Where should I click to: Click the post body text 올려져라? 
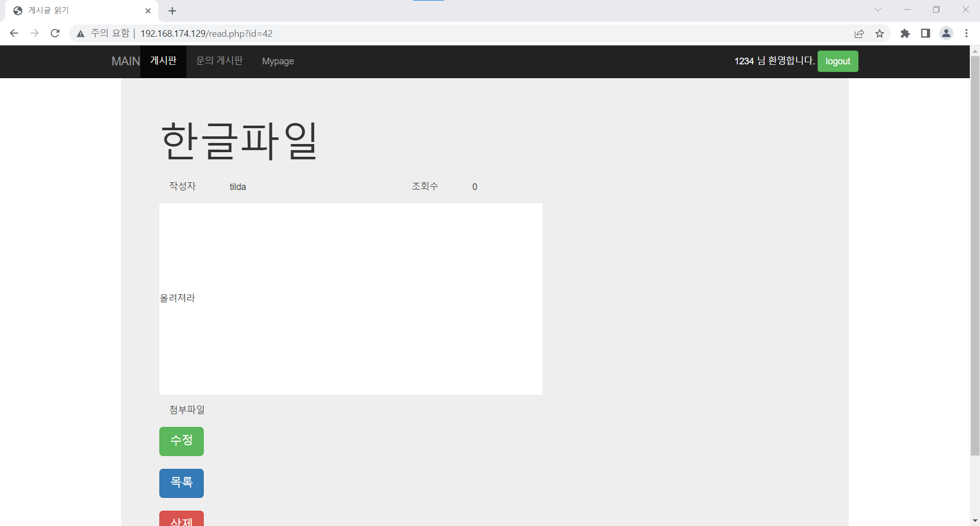(177, 298)
